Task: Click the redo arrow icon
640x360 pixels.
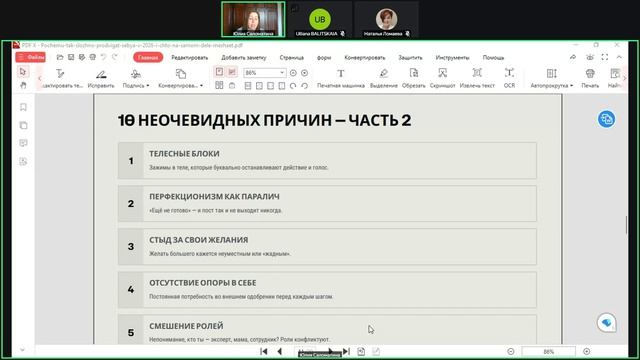Action: click(115, 57)
